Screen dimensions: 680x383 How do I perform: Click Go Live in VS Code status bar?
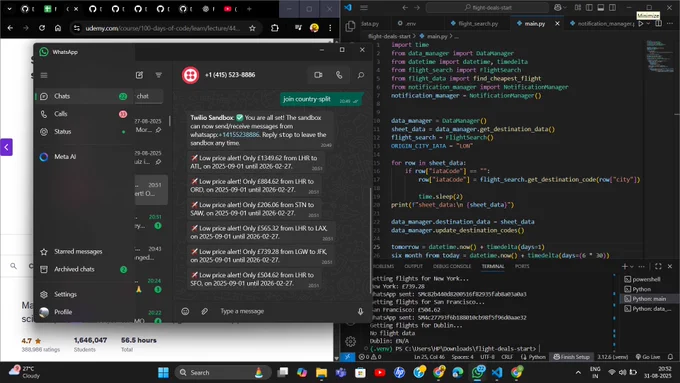(648, 357)
